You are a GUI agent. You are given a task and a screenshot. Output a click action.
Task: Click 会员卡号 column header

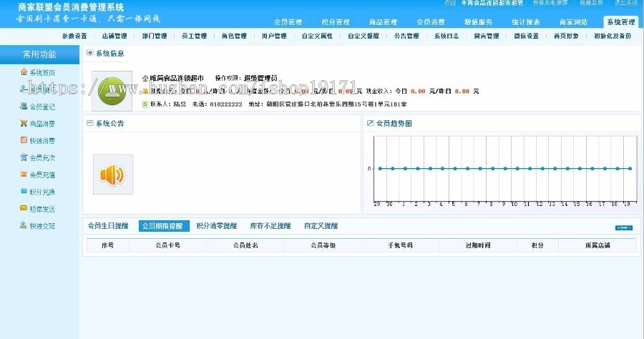click(167, 245)
